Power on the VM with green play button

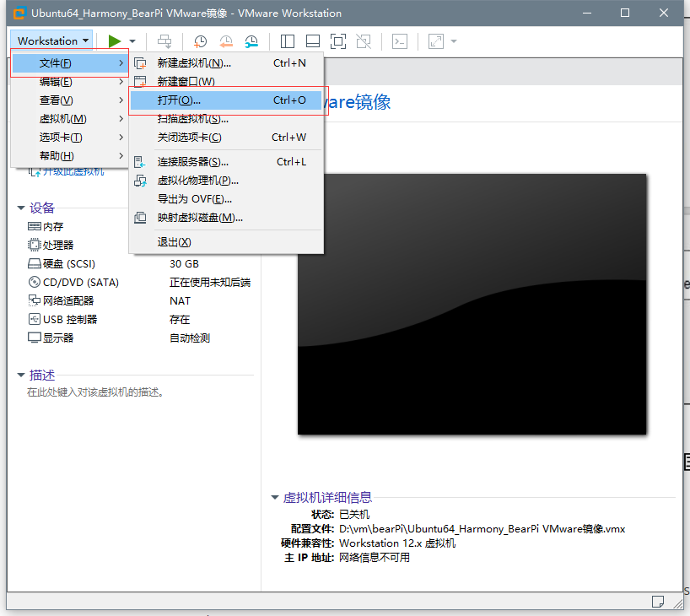(115, 41)
